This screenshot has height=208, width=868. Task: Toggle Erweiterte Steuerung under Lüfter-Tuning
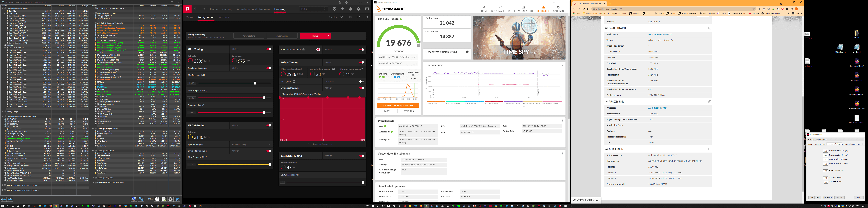pos(362,88)
